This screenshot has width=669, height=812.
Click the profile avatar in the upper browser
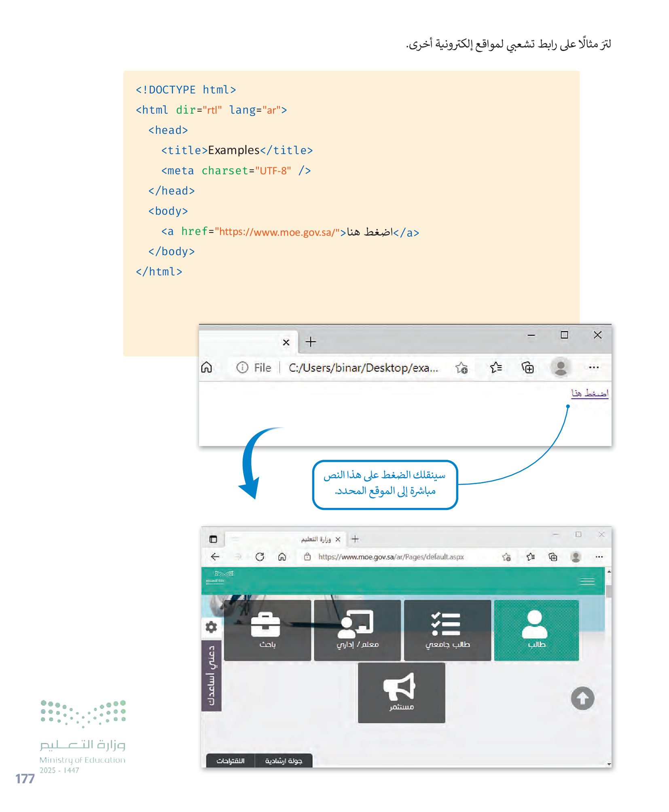point(560,367)
